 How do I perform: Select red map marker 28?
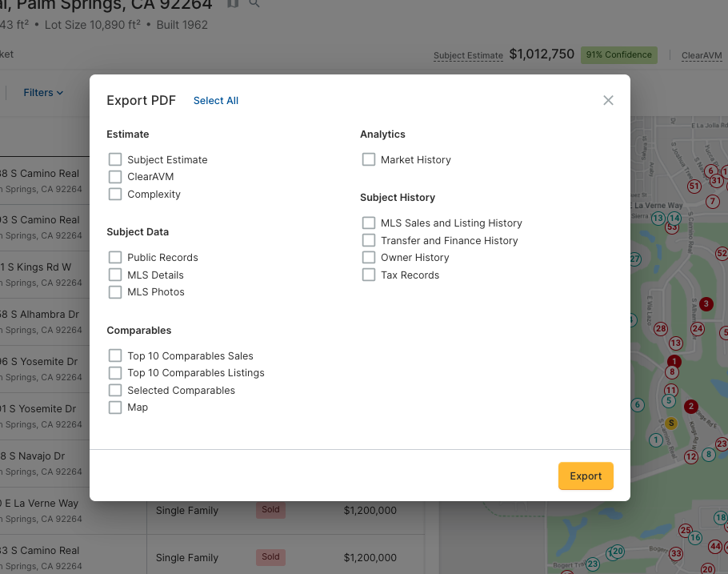click(661, 329)
